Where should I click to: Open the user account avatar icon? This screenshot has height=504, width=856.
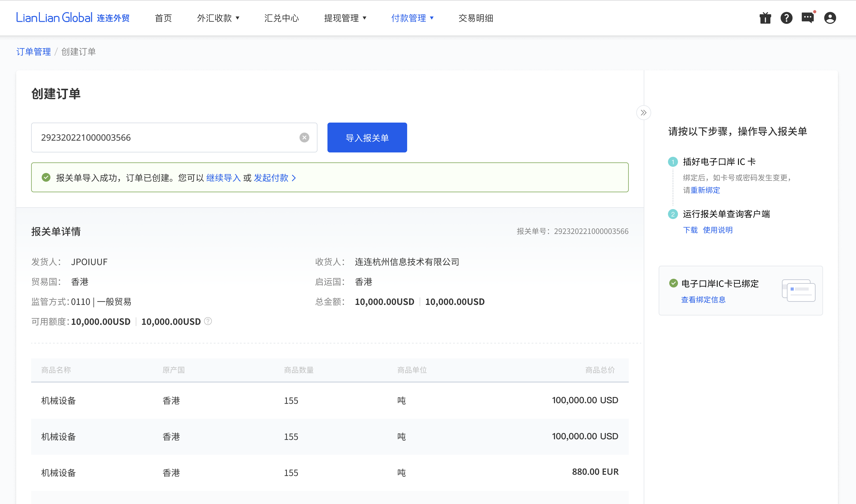830,18
